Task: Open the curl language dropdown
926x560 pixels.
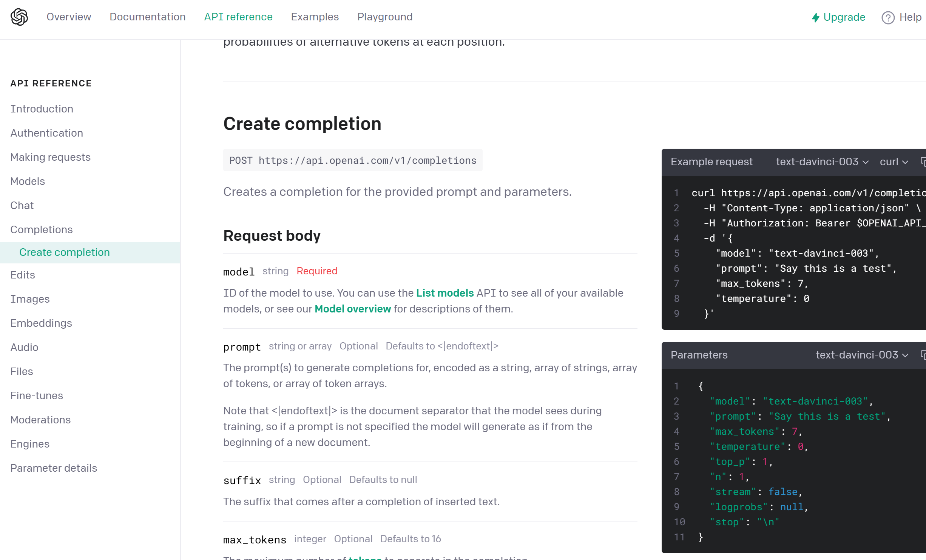Action: coord(894,162)
